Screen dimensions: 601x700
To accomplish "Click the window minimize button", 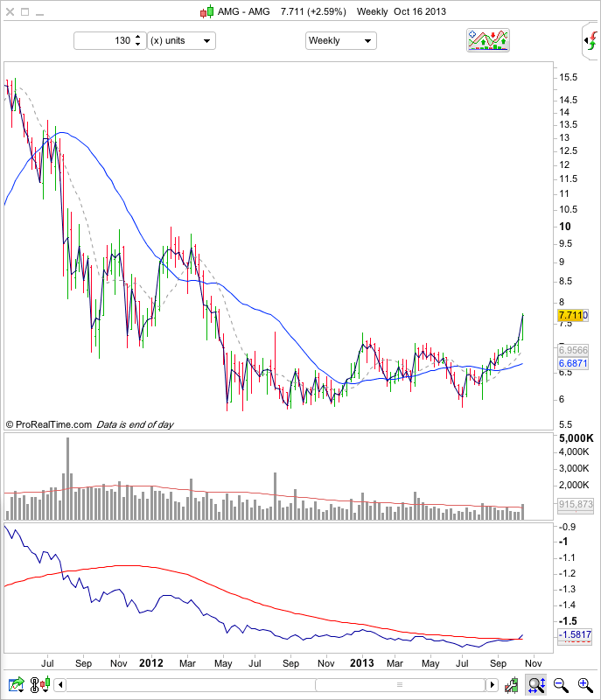I will [39, 14].
